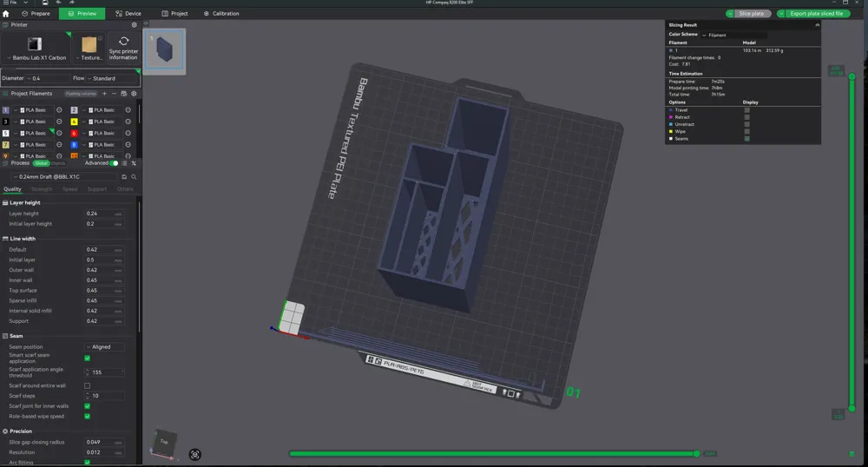The height and width of the screenshot is (467, 868).
Task: Select the Global process mode
Action: (x=41, y=163)
